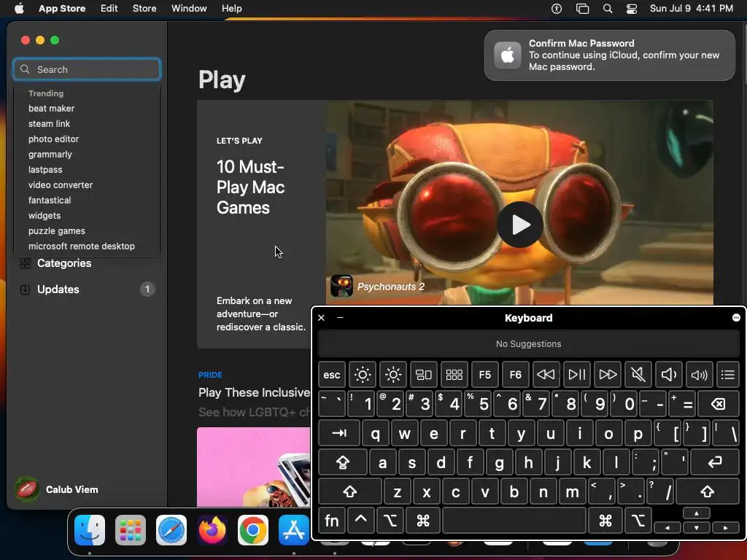Click the return key on Keyboard

[715, 462]
